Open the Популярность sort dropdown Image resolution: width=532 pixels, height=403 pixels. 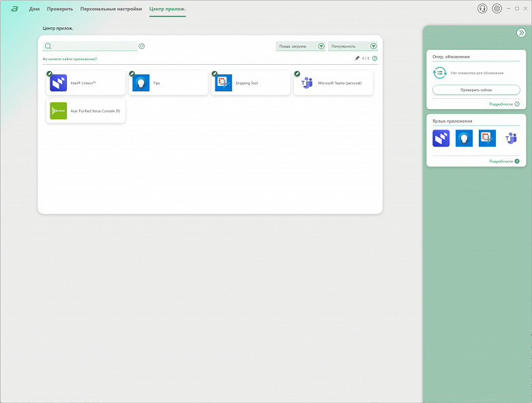pyautogui.click(x=353, y=46)
